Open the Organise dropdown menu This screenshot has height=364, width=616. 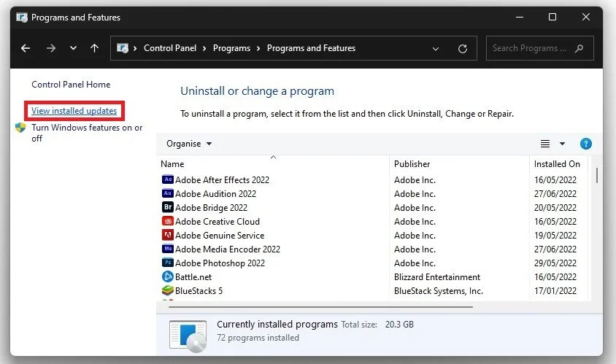point(189,144)
